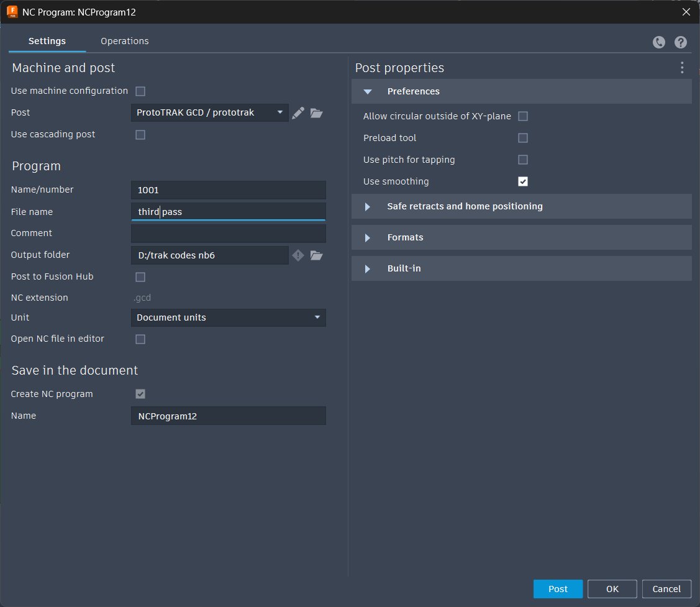Click the Post button
This screenshot has width=700, height=607.
point(558,589)
